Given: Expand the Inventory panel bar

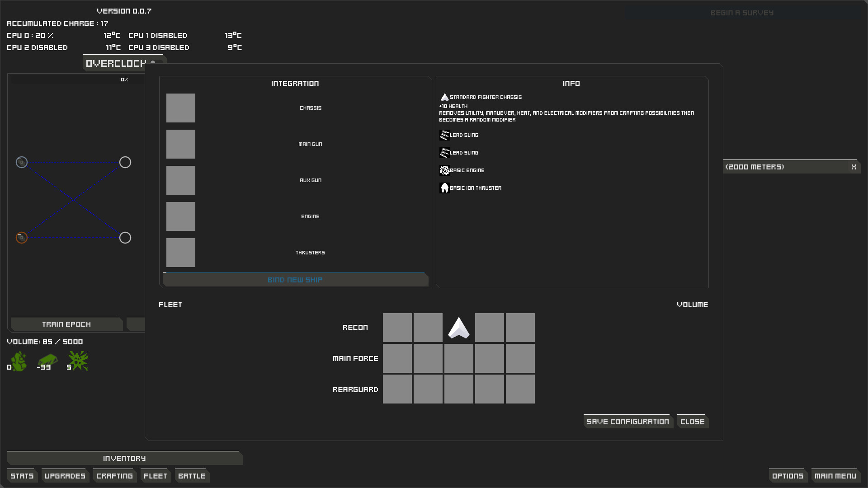Looking at the screenshot, I should pyautogui.click(x=124, y=458).
